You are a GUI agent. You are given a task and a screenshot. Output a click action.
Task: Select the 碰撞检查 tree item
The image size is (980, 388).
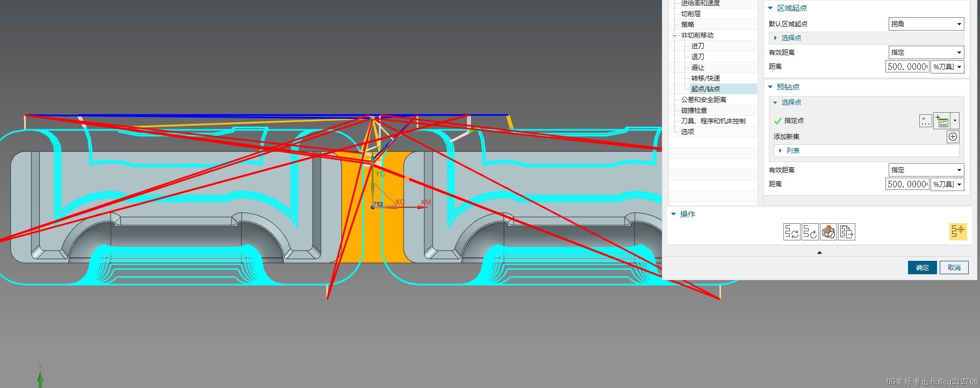click(694, 111)
